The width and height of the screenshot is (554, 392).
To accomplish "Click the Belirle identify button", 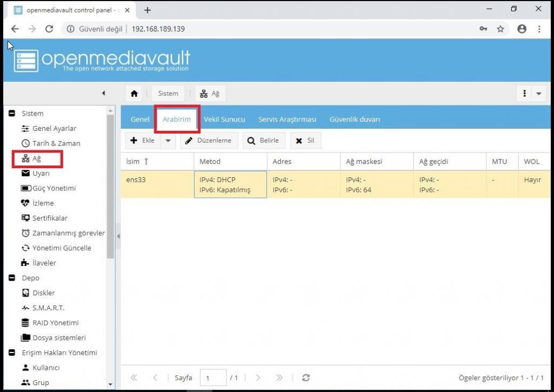I will coord(263,141).
